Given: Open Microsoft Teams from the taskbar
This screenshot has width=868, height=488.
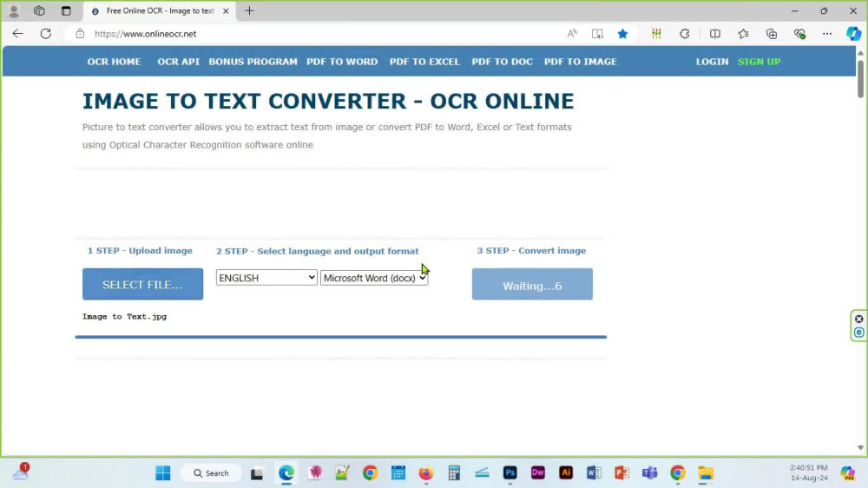Looking at the screenshot, I should click(649, 473).
